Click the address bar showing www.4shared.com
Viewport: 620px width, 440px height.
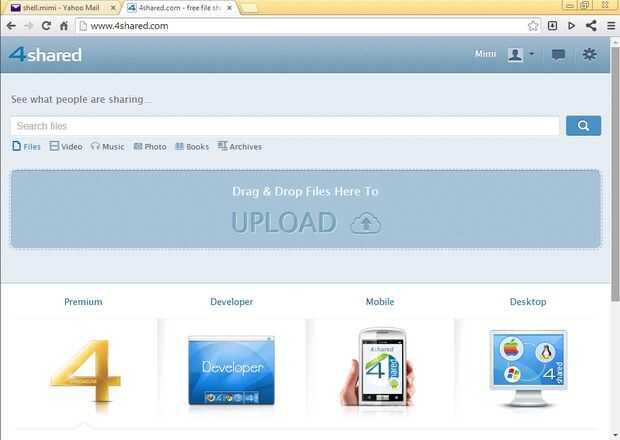(302, 26)
